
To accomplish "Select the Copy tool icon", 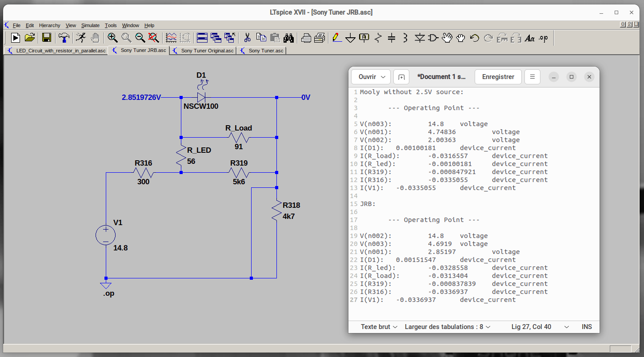I will pyautogui.click(x=261, y=38).
